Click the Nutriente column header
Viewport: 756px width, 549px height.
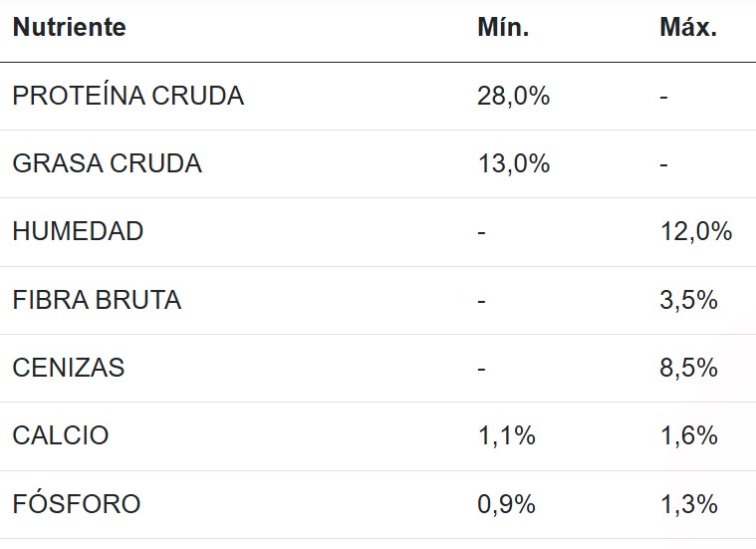69,28
